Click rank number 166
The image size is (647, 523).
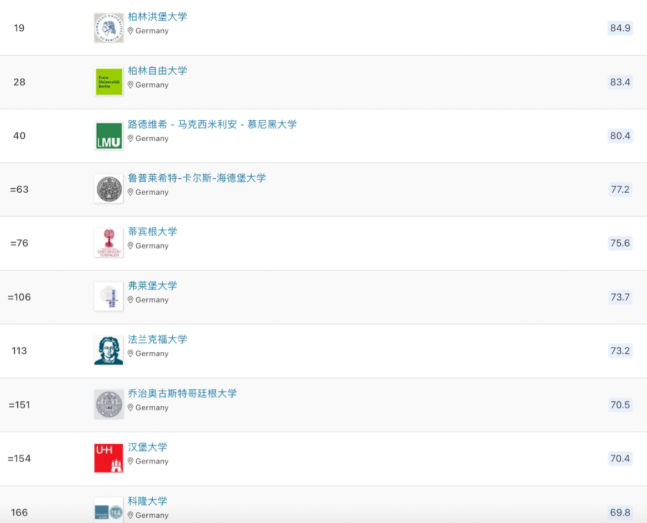pos(19,513)
